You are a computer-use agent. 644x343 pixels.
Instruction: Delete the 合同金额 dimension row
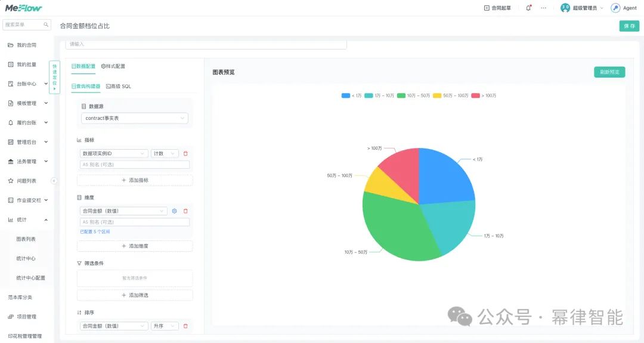click(185, 211)
